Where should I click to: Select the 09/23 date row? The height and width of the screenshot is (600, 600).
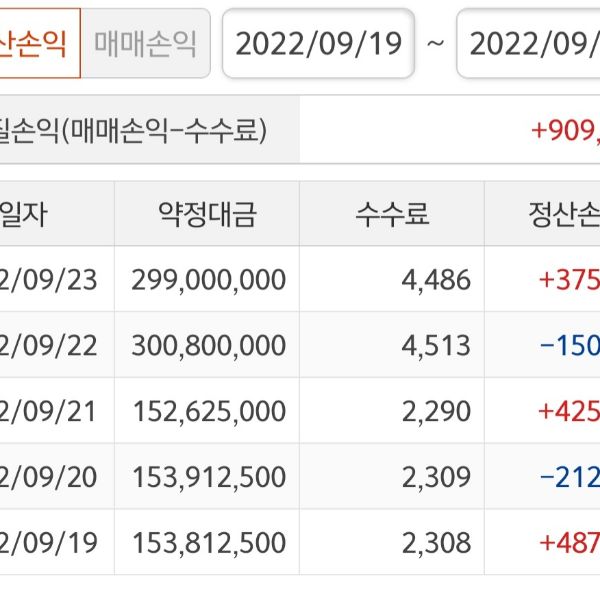click(52, 279)
